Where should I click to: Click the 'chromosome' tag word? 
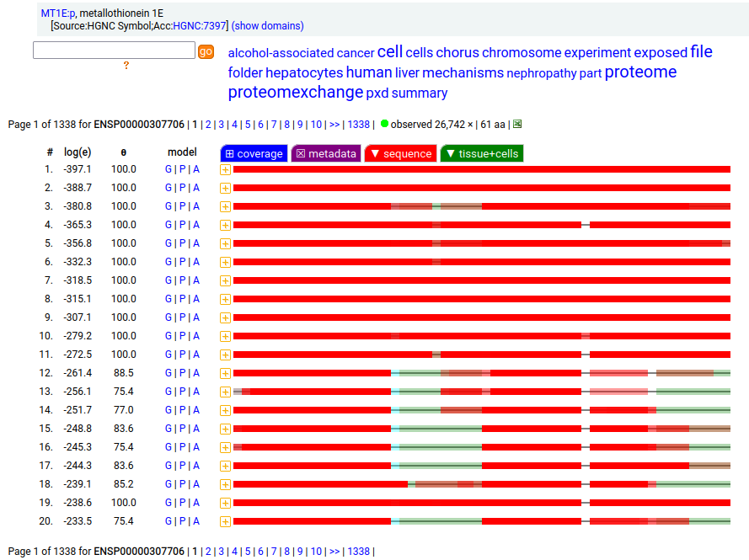click(x=522, y=52)
